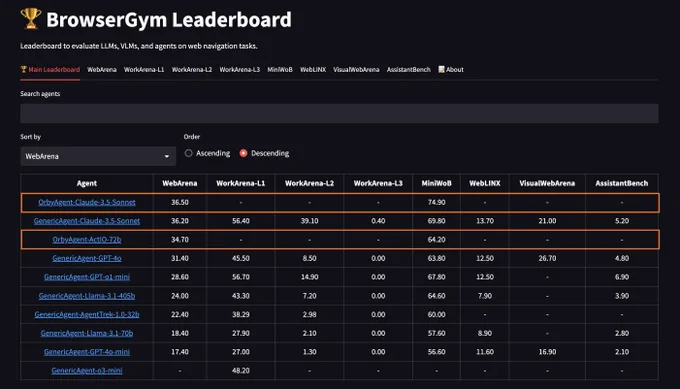Screen dimensions: 680x389
Task: Click the WebLINX column header
Action: click(485, 183)
